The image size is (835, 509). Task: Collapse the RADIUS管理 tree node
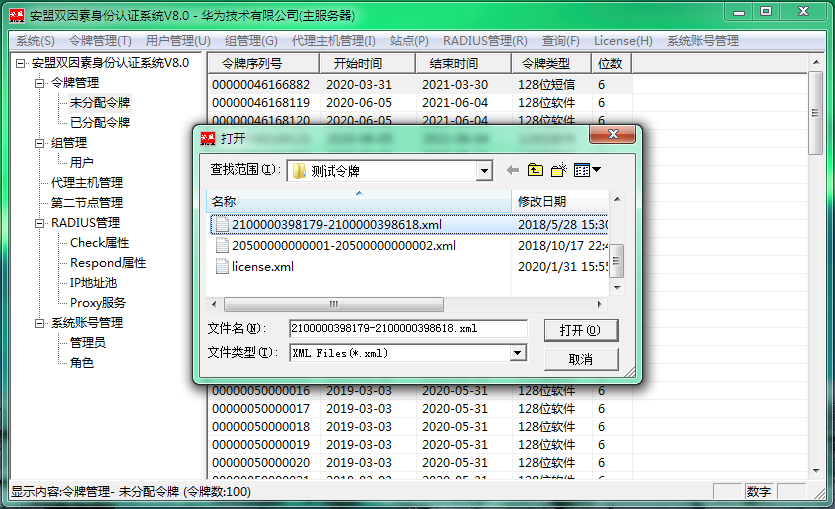click(39, 223)
